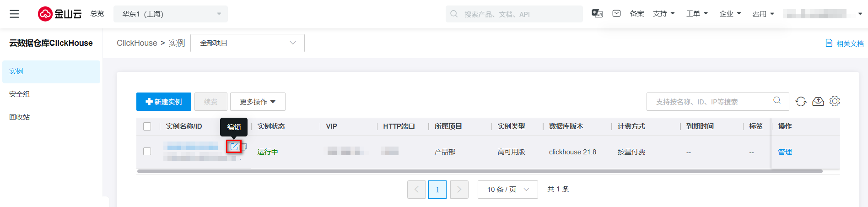Edit the instance name with pencil icon
This screenshot has height=207, width=868.
pyautogui.click(x=234, y=147)
